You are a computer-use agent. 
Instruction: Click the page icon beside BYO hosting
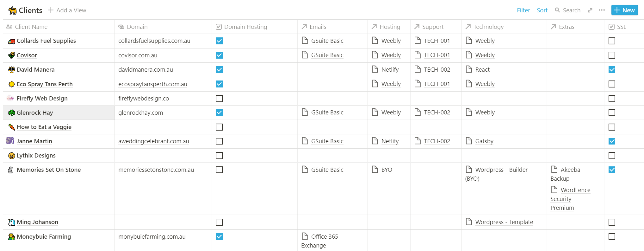(x=375, y=169)
